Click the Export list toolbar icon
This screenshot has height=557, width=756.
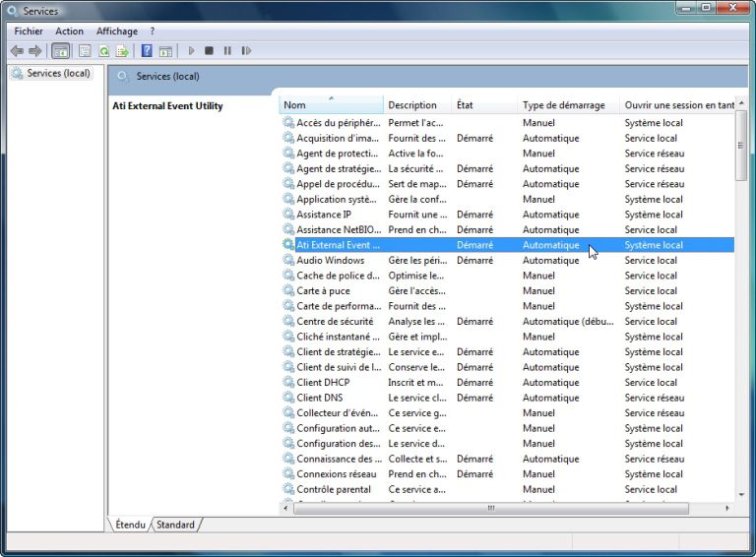point(122,50)
